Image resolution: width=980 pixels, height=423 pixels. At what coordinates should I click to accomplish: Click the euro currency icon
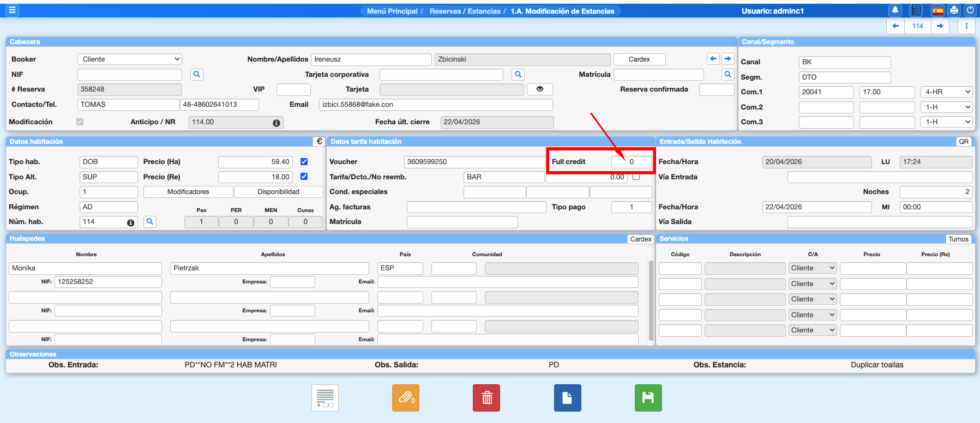pos(320,141)
